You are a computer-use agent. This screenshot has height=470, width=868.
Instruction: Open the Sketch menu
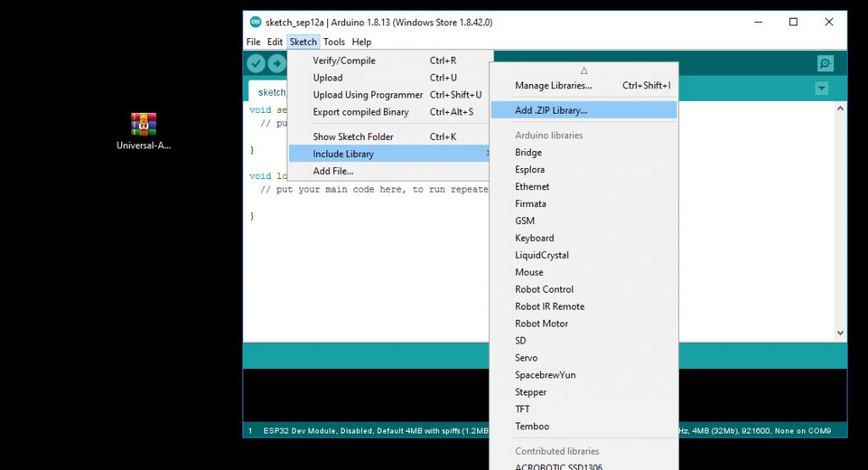[x=303, y=42]
